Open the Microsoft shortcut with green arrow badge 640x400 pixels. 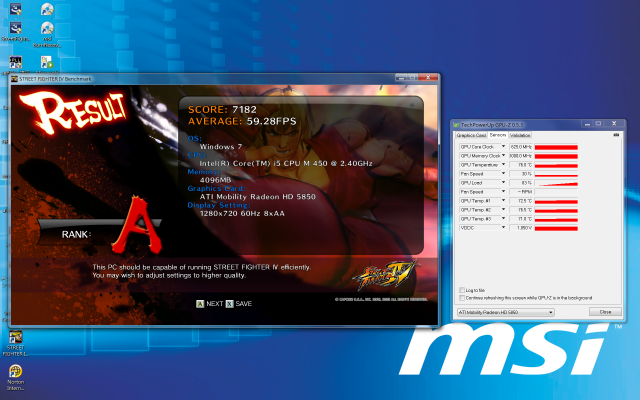47,62
